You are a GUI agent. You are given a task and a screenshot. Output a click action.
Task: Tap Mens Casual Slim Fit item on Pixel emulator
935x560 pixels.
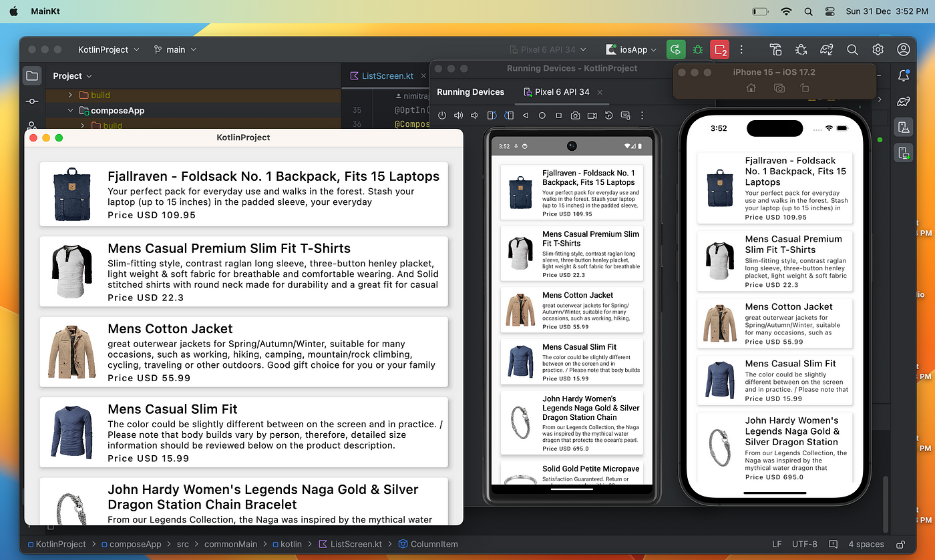tap(572, 362)
